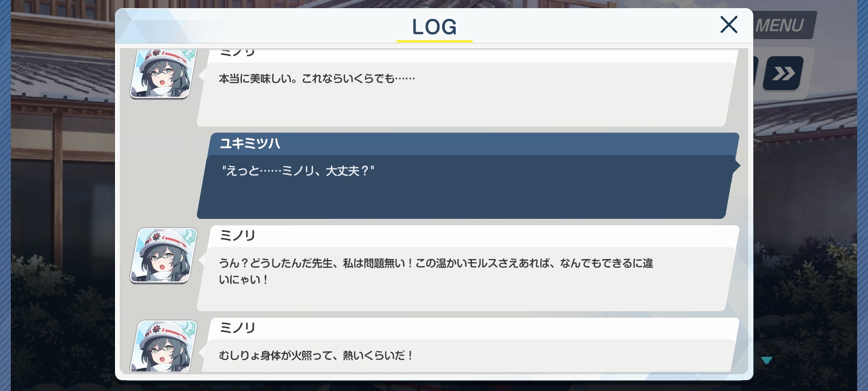
Task: Click the double-arrow skip button
Action: click(783, 73)
